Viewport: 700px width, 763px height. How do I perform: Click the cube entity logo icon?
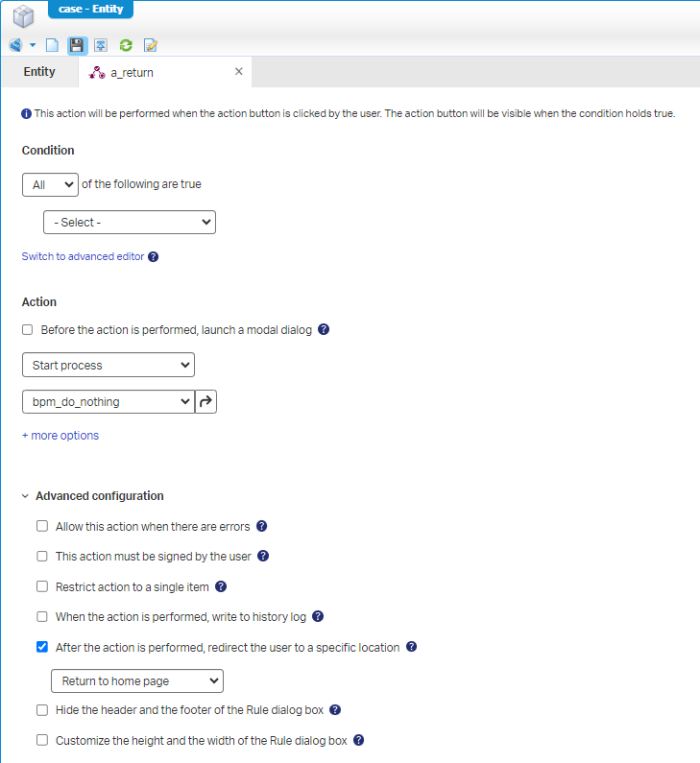(x=23, y=16)
